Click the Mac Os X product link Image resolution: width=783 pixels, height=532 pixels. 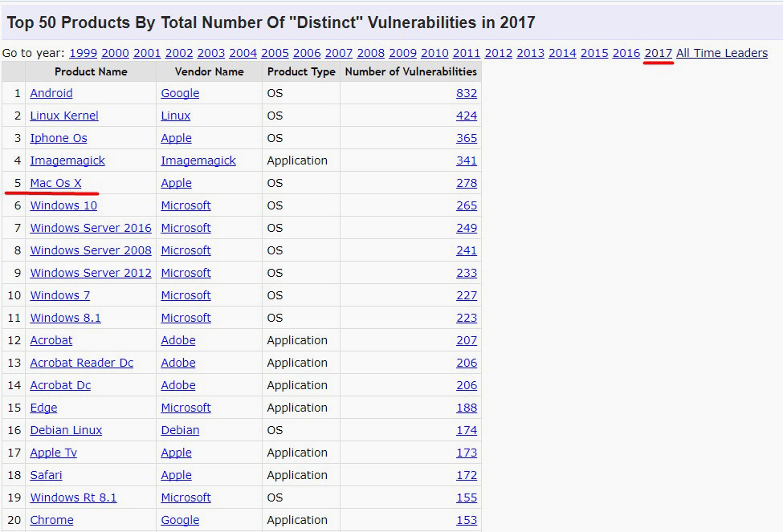tap(55, 183)
